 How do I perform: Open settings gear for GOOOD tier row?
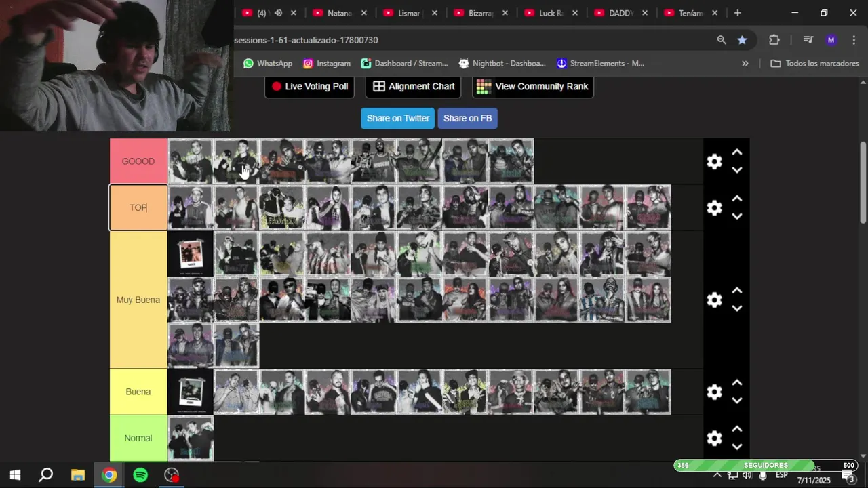click(x=714, y=161)
